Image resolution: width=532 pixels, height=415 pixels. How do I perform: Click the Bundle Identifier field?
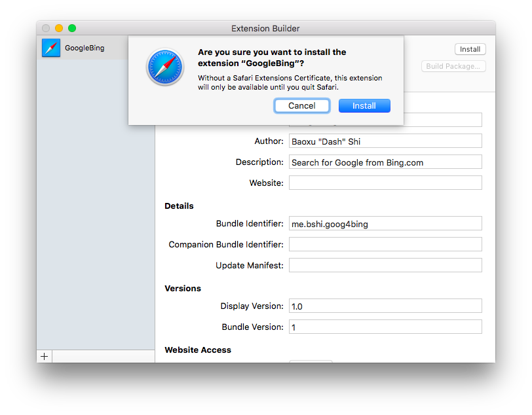[385, 223]
